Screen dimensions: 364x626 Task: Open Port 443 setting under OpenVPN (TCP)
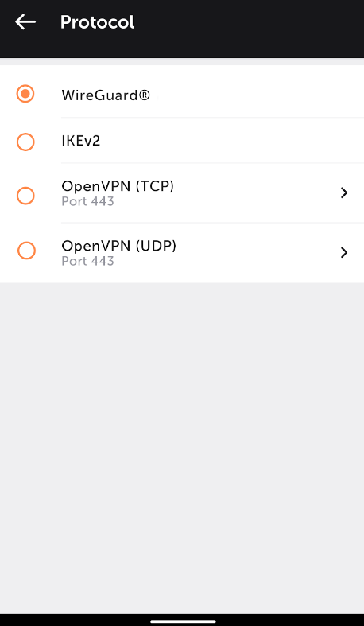(x=87, y=200)
